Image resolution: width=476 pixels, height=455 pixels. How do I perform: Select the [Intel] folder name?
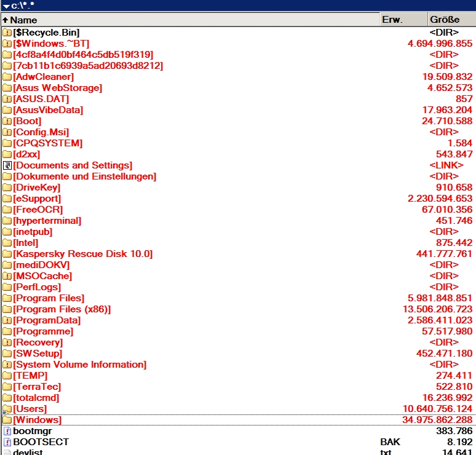click(25, 243)
